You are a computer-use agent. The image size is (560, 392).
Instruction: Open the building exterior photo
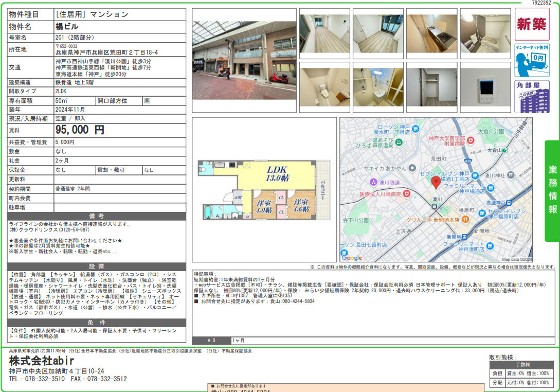coord(244,60)
